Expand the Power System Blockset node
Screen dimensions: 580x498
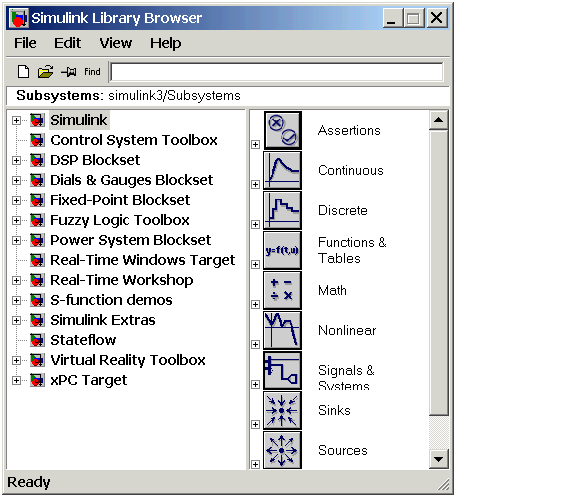16,240
